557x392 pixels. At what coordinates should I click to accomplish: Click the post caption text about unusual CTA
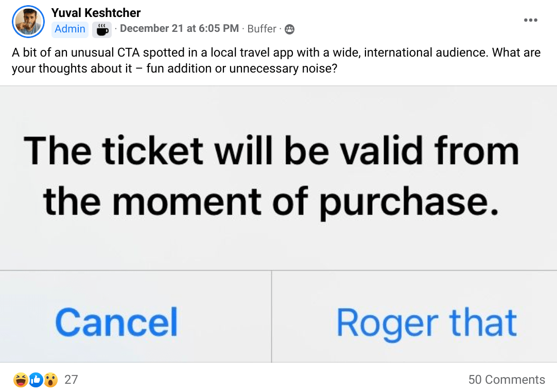pyautogui.click(x=276, y=60)
